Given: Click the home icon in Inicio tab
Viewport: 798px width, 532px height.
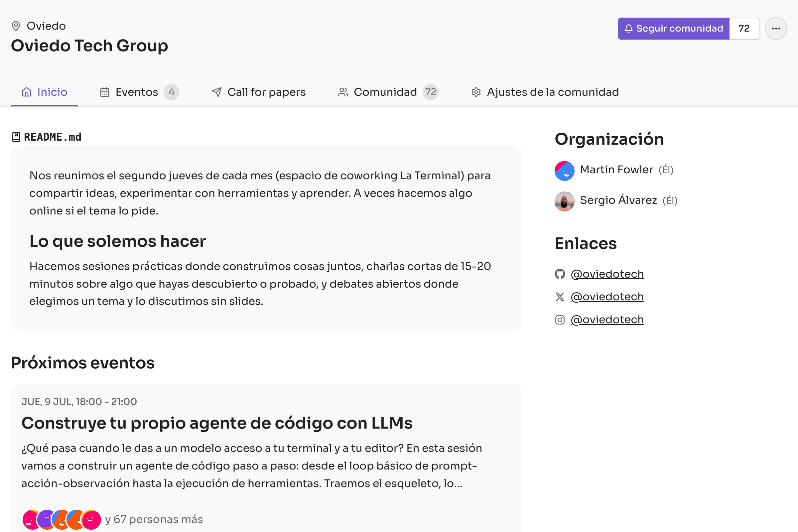Looking at the screenshot, I should 27,92.
